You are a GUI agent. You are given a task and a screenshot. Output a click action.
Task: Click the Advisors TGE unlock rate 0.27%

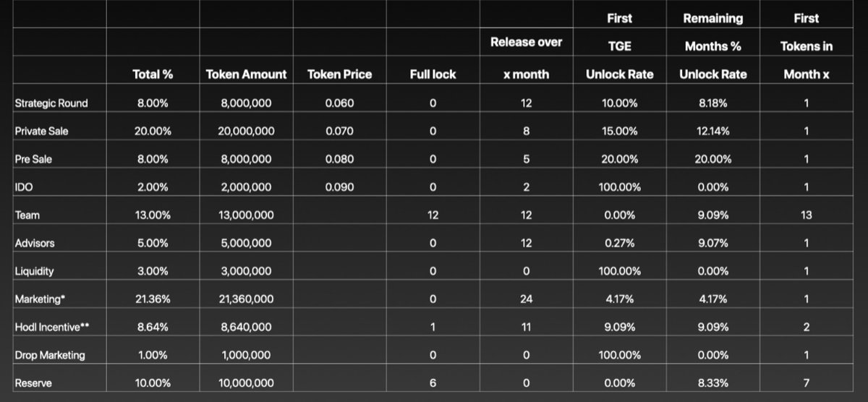coord(619,244)
